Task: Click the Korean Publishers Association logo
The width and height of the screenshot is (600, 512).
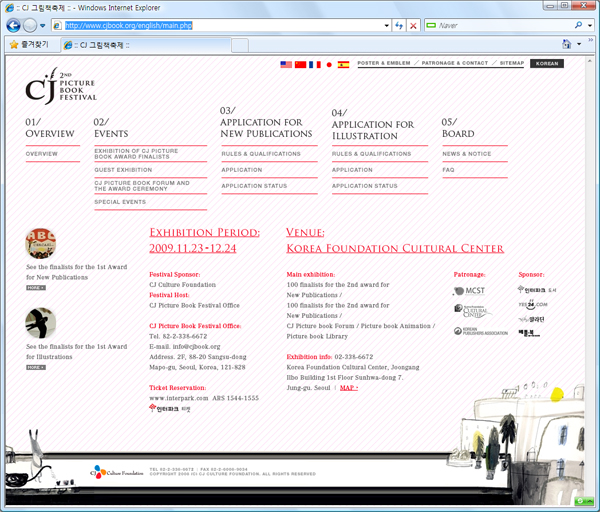Action: click(x=481, y=331)
